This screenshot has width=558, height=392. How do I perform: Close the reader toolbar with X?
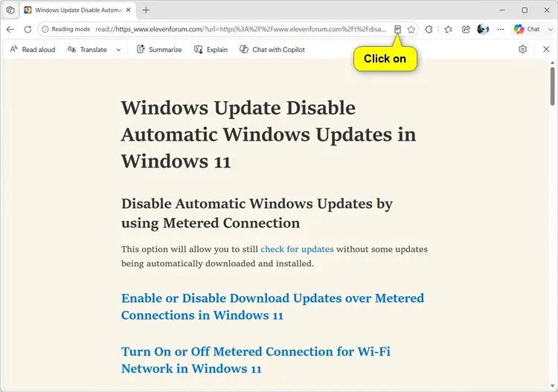click(546, 49)
